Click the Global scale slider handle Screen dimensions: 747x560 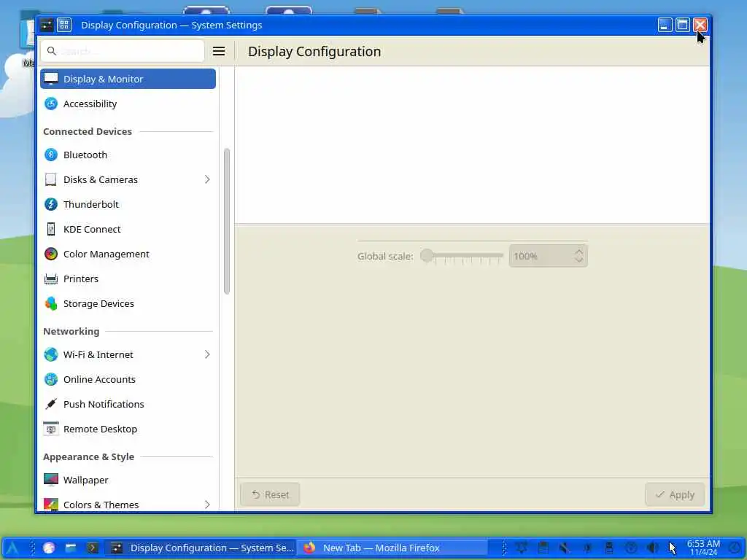(x=427, y=256)
